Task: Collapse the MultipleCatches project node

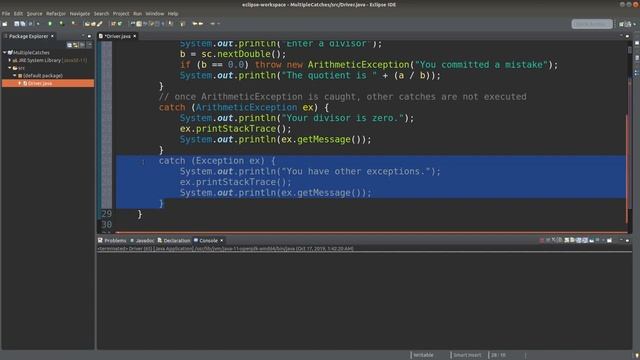Action: (x=4, y=52)
